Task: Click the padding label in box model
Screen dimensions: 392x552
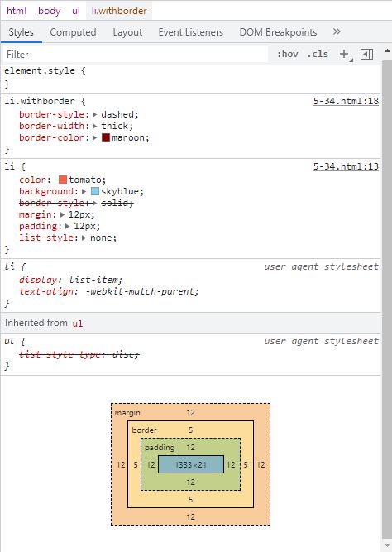Action: click(160, 448)
